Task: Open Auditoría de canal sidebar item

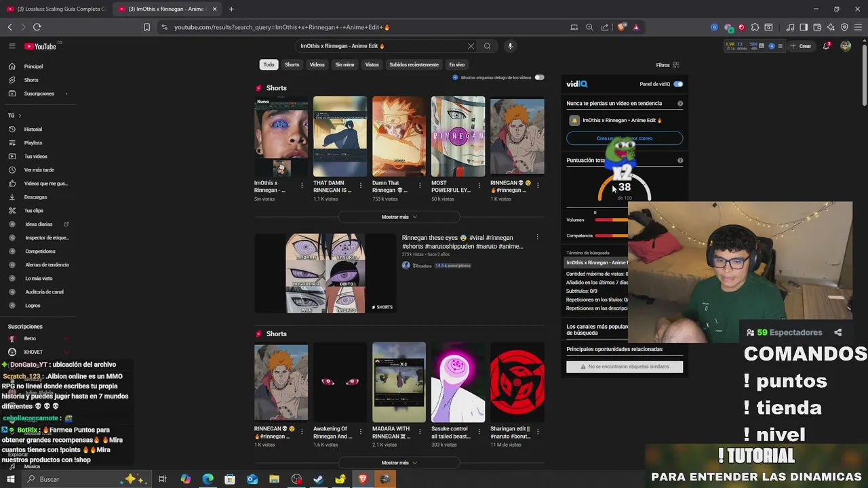Action: click(44, 292)
